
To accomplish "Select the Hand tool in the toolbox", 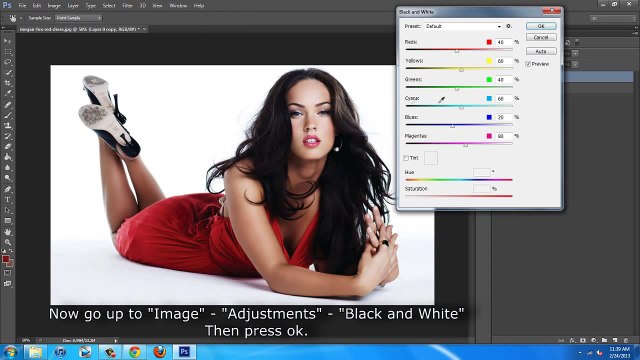I will [8, 232].
